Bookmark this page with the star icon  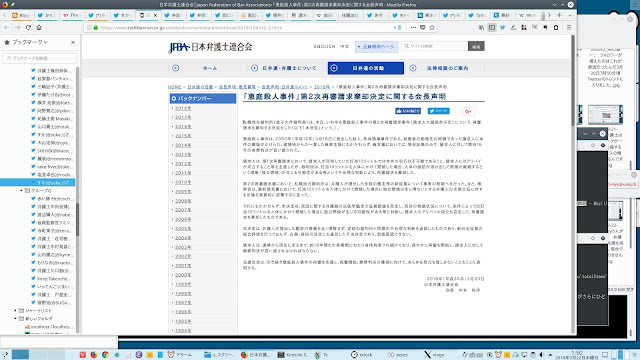tap(432, 27)
